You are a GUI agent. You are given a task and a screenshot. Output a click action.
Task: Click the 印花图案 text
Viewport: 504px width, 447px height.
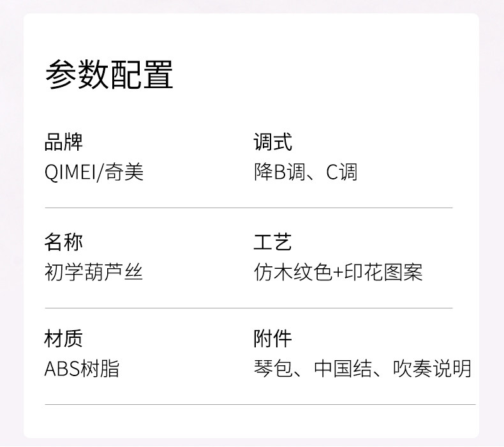click(x=383, y=273)
